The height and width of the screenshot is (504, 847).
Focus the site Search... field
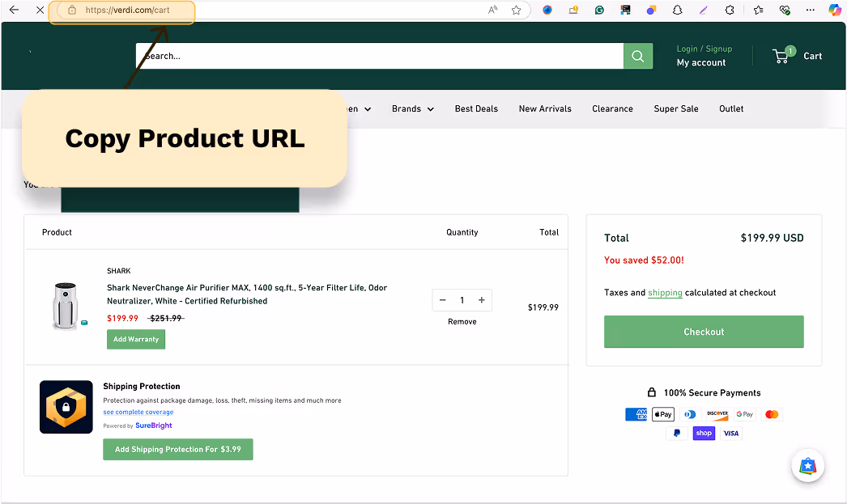tap(380, 56)
